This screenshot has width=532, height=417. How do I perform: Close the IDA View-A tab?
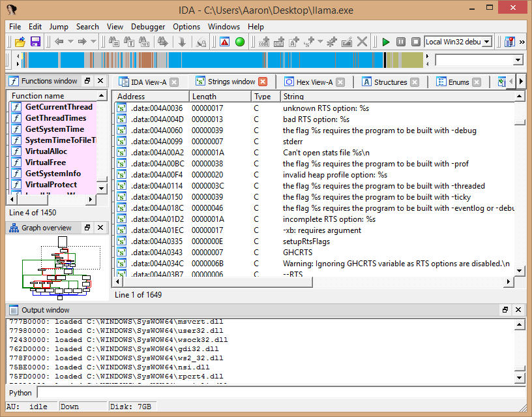tap(174, 82)
